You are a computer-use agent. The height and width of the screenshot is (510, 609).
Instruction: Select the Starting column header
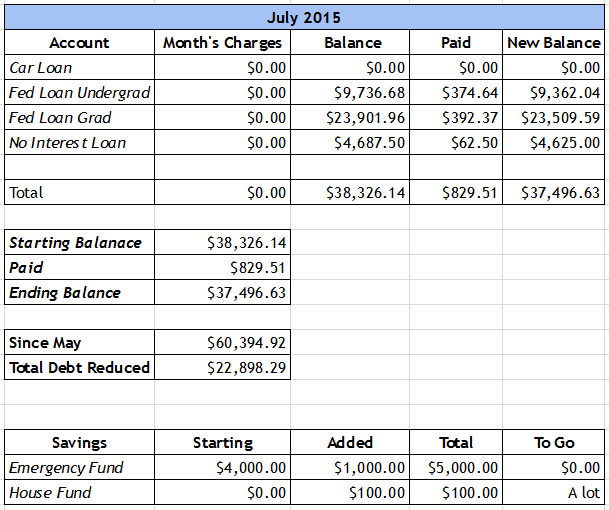(x=222, y=442)
